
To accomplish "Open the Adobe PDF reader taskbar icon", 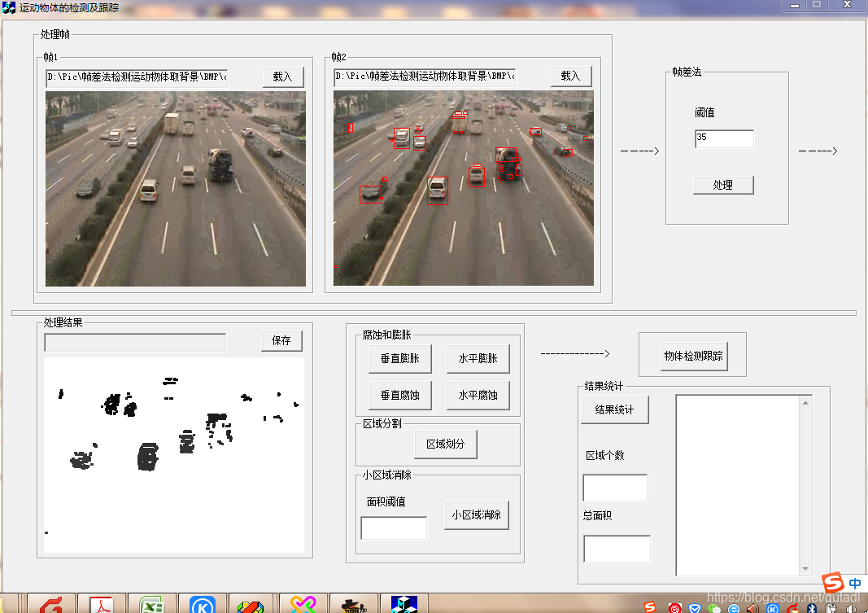I will 102,604.
